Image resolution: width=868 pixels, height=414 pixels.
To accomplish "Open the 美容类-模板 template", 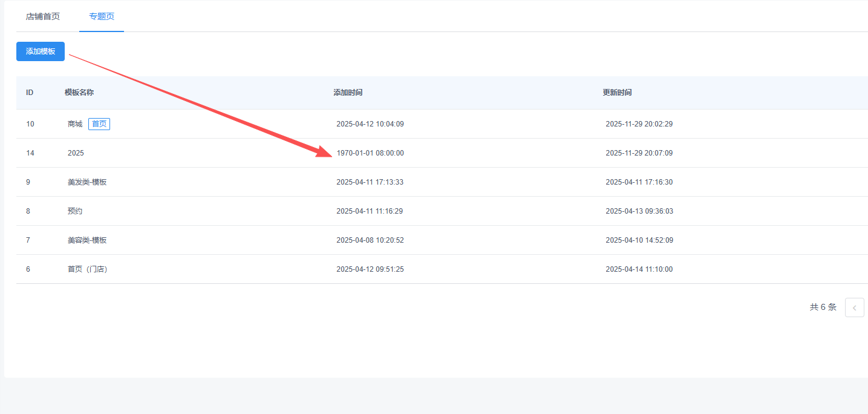I will (87, 240).
